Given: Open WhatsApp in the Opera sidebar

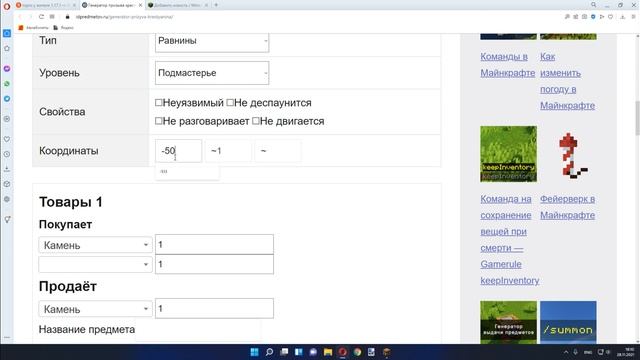Looking at the screenshot, I should 7,84.
